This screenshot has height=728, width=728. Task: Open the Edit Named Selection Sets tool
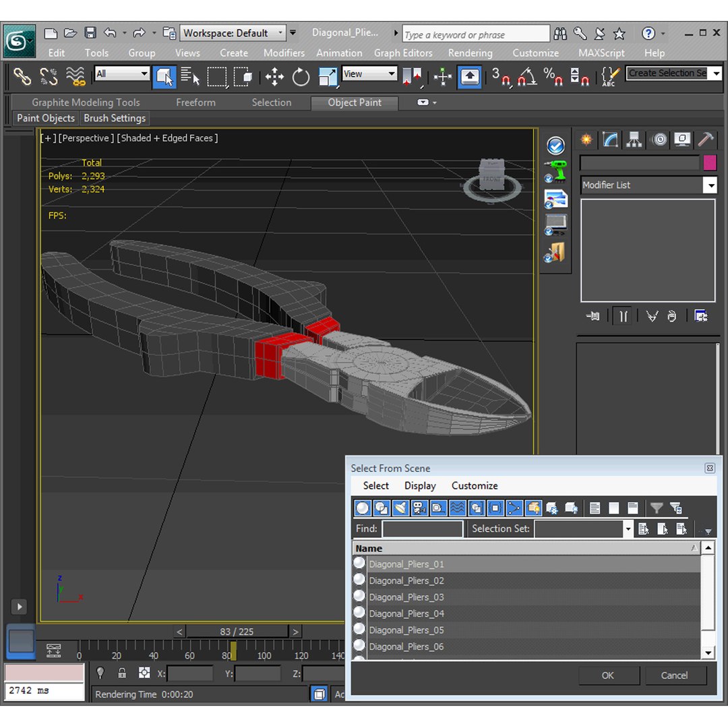point(609,76)
